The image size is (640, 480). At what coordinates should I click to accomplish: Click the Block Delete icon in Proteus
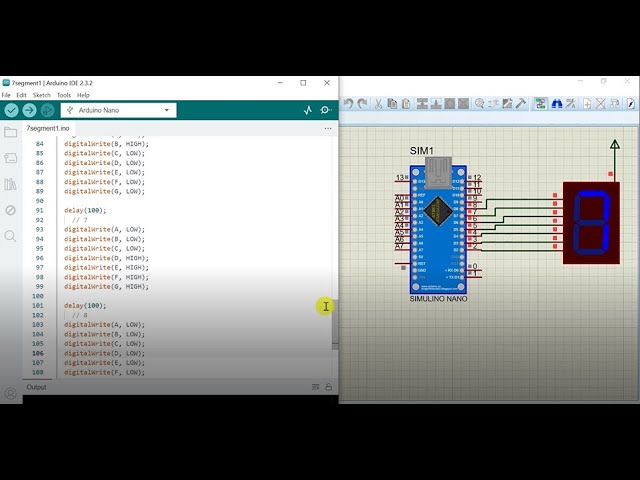pyautogui.click(x=463, y=104)
